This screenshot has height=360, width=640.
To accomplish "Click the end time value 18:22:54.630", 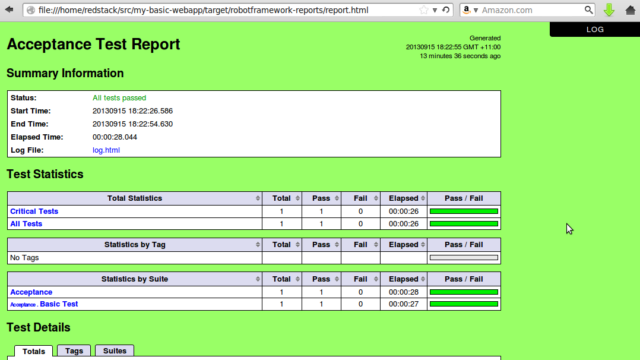I will pos(133,124).
